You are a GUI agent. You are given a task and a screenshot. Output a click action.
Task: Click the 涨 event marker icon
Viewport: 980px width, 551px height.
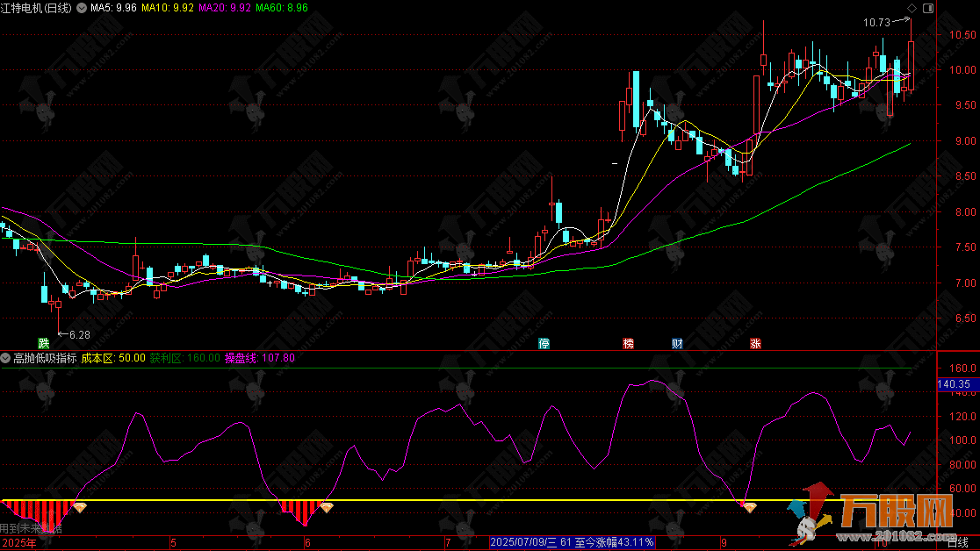pyautogui.click(x=755, y=343)
